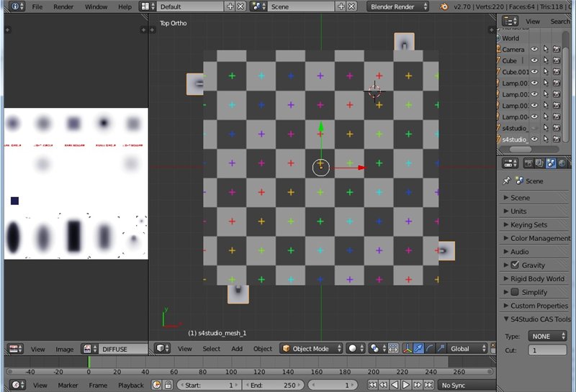576x392 pixels.
Task: Toggle the timeline lock icon
Action: point(168,385)
